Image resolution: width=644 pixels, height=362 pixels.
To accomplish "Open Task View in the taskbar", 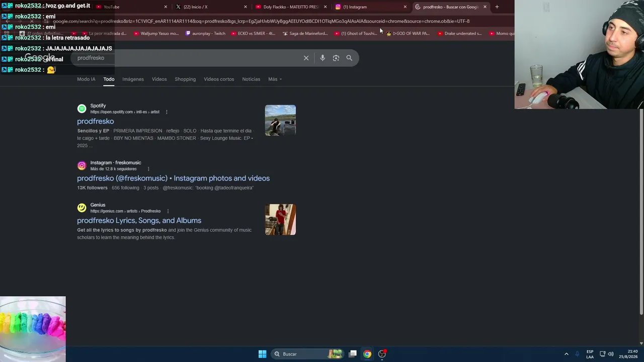I will click(x=353, y=354).
